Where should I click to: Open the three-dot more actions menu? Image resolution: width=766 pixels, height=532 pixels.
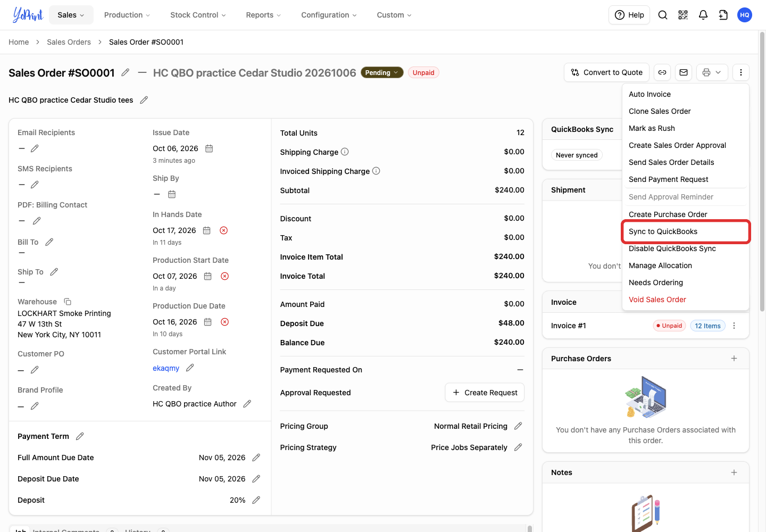[x=741, y=72]
